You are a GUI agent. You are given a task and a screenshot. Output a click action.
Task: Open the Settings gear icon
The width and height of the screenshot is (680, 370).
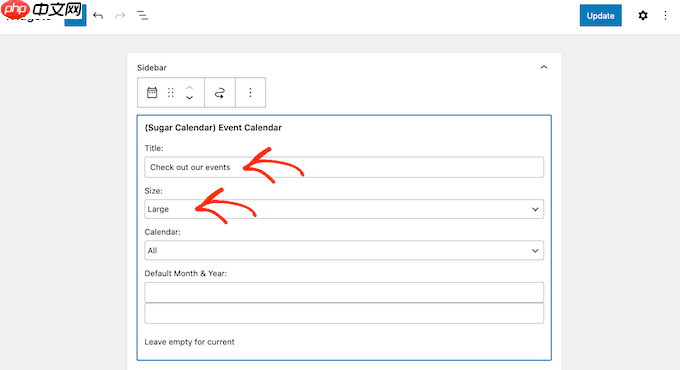[x=643, y=16]
